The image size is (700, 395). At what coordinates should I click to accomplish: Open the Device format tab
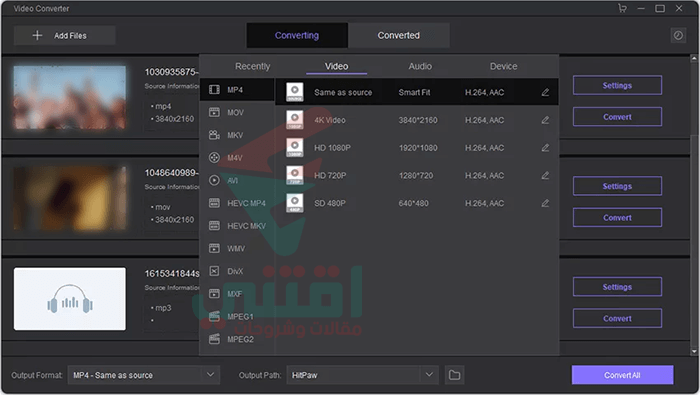[504, 66]
